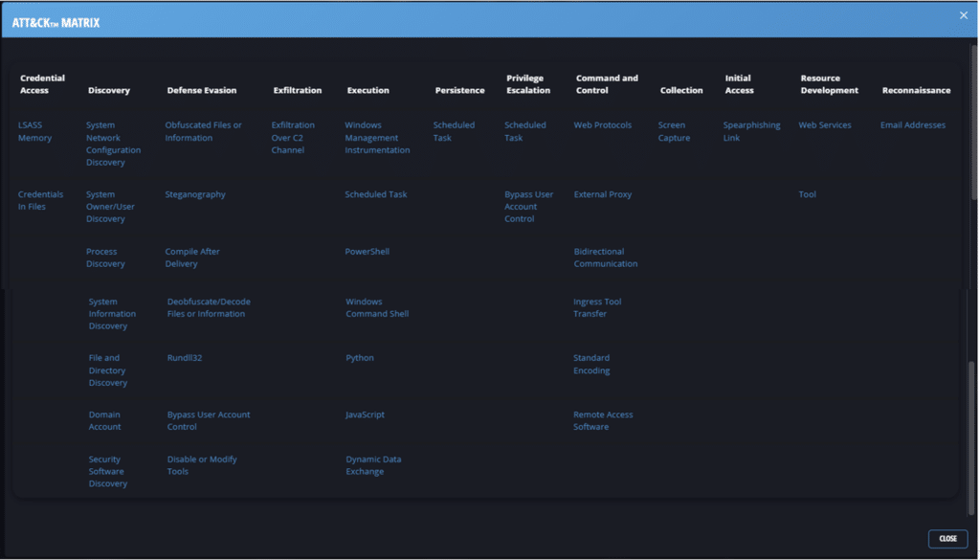Open Exfiltration Over C2 Channel technique
This screenshot has width=980, height=560.
[x=293, y=137]
